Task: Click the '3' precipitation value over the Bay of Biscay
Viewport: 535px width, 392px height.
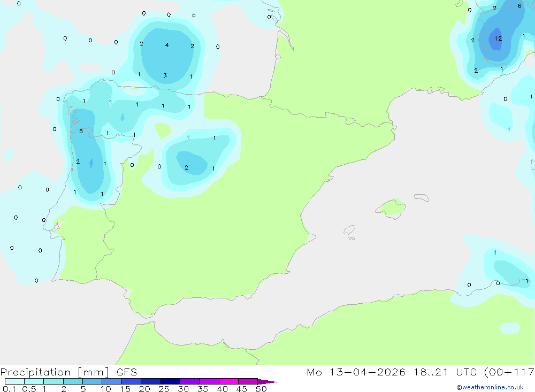Action: [165, 75]
